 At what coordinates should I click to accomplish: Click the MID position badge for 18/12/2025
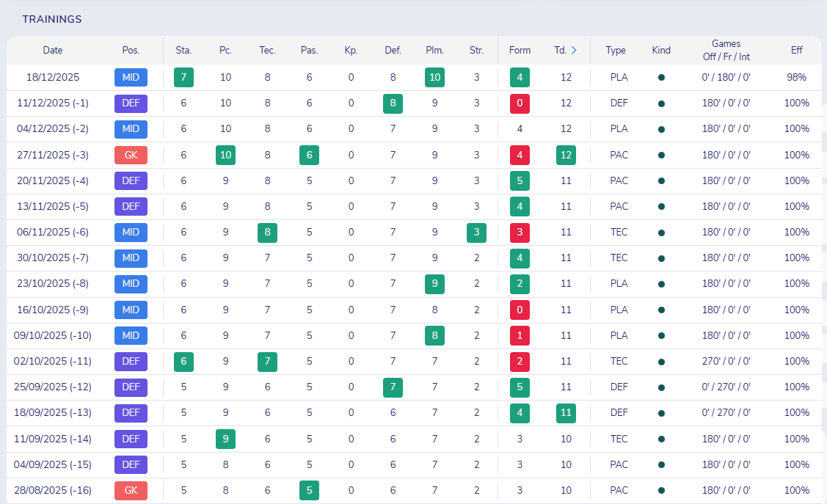[x=131, y=78]
